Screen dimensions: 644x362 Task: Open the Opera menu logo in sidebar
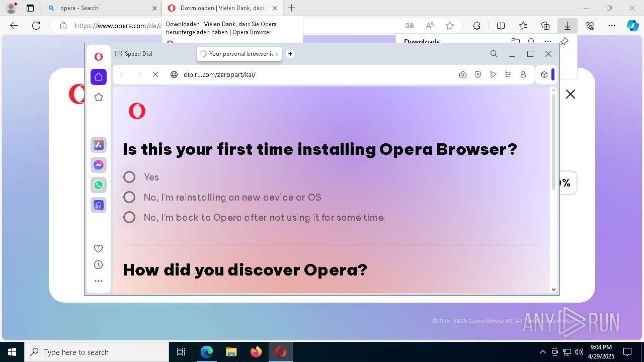(x=99, y=57)
